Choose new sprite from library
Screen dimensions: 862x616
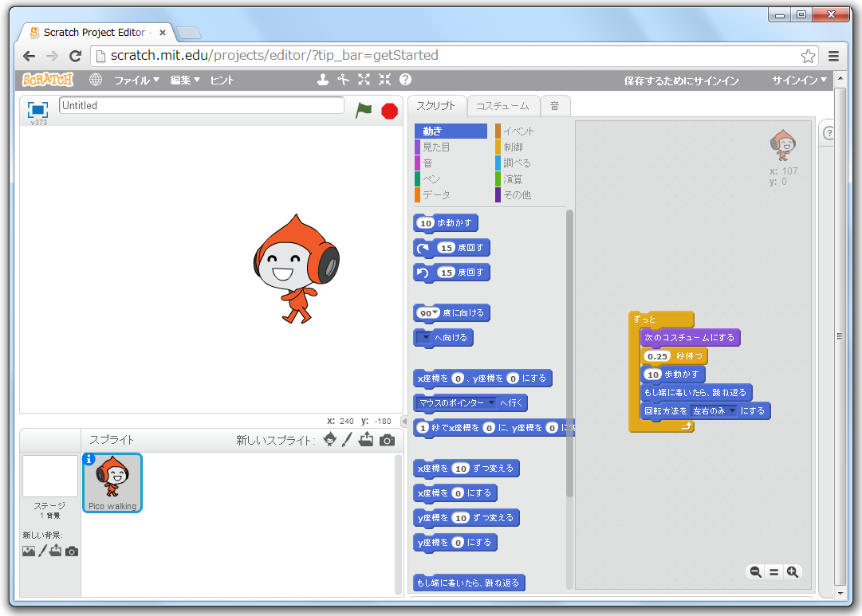[x=330, y=439]
